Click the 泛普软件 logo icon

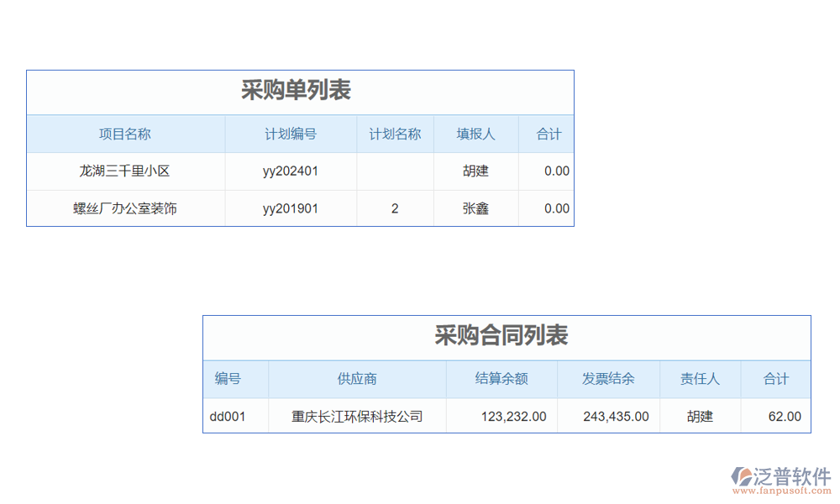(x=743, y=477)
